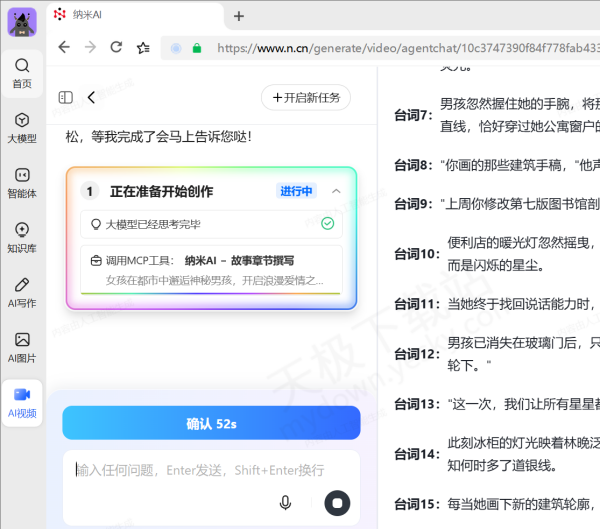600x529 pixels.
Task: Select the 智能体 sidebar icon
Action: (22, 182)
